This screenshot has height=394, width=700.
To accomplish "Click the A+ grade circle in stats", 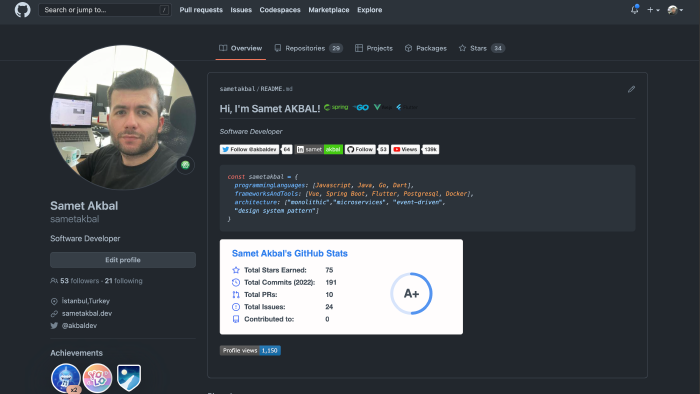I will coord(411,294).
